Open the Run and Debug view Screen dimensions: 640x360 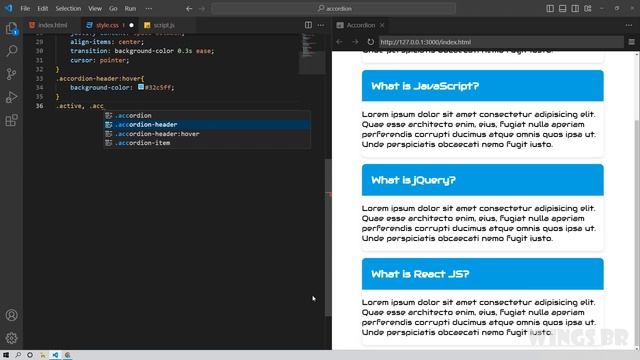pos(11,97)
